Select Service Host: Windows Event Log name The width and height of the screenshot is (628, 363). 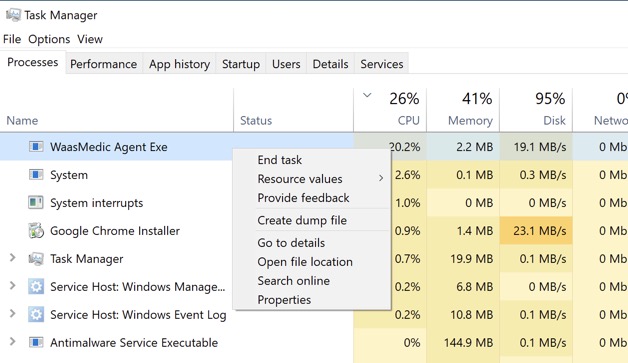tap(138, 315)
